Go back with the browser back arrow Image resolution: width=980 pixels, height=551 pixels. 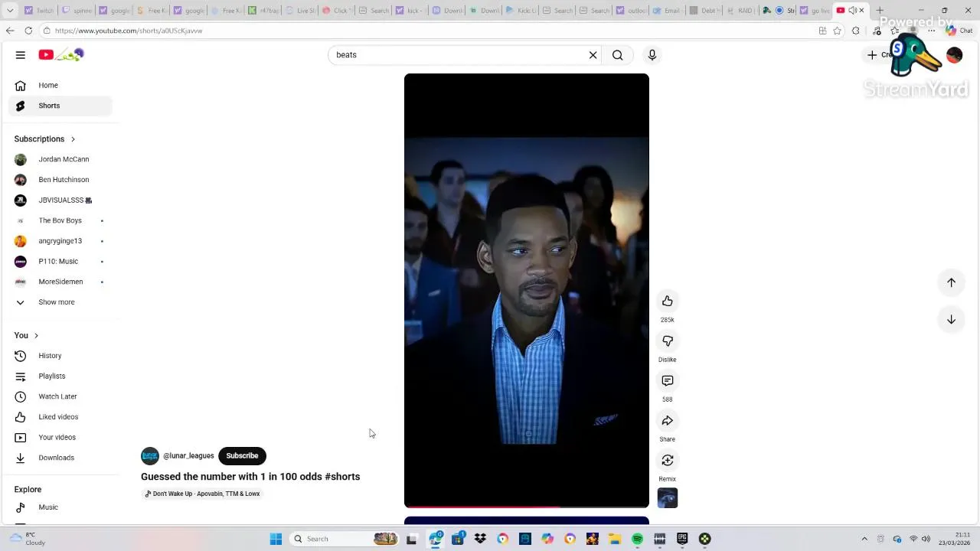click(9, 31)
